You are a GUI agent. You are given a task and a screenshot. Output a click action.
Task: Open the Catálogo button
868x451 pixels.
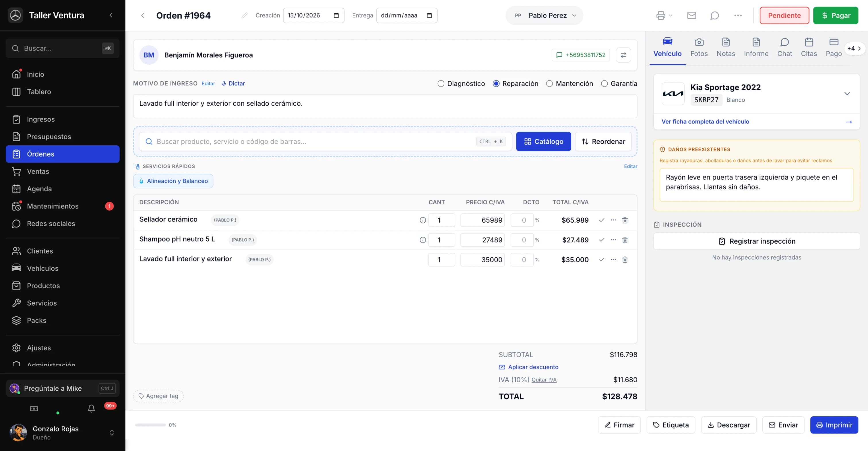[543, 142]
